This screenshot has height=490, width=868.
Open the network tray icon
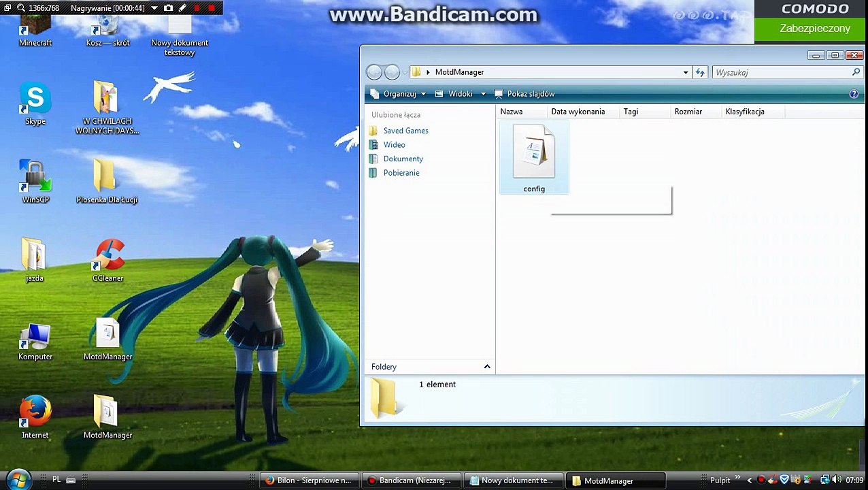pyautogui.click(x=824, y=480)
